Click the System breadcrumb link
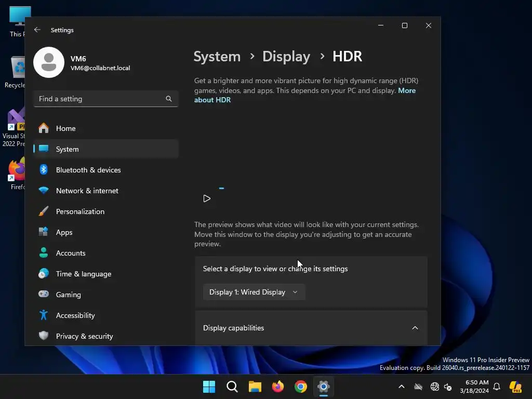 pyautogui.click(x=217, y=56)
